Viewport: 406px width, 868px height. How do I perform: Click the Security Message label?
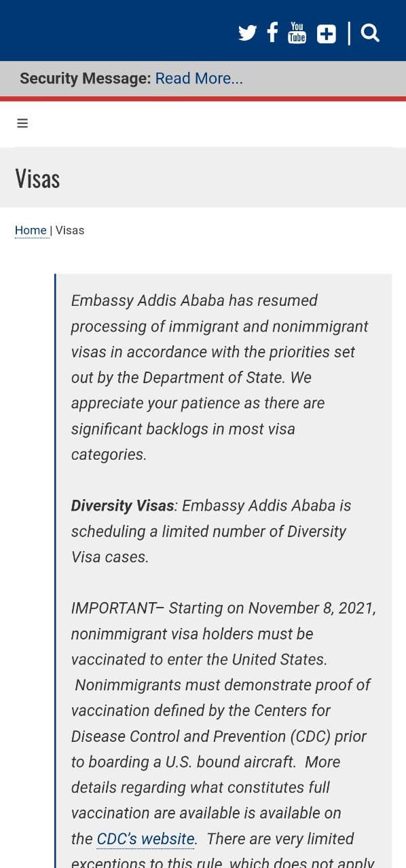tap(85, 79)
